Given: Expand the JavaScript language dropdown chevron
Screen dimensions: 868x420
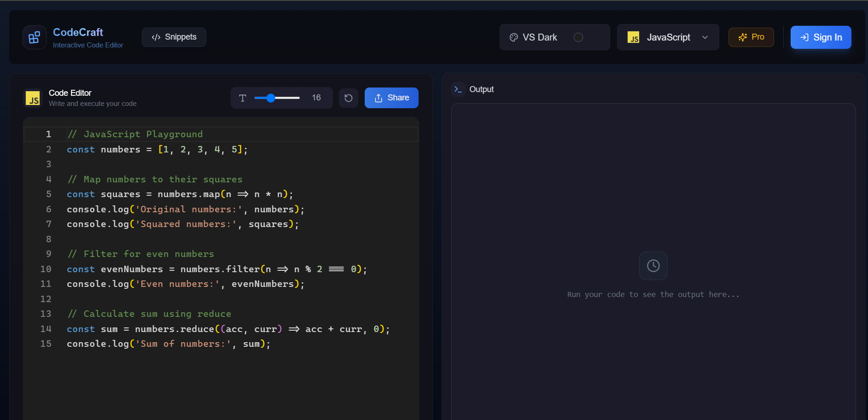Looking at the screenshot, I should (705, 37).
